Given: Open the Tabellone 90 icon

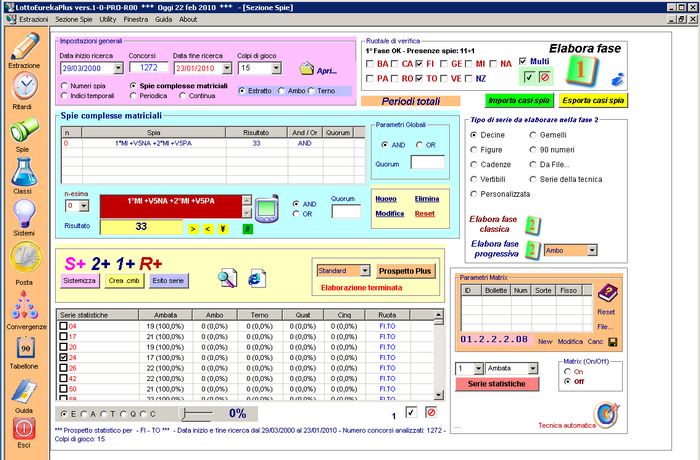Looking at the screenshot, I should coord(25,347).
